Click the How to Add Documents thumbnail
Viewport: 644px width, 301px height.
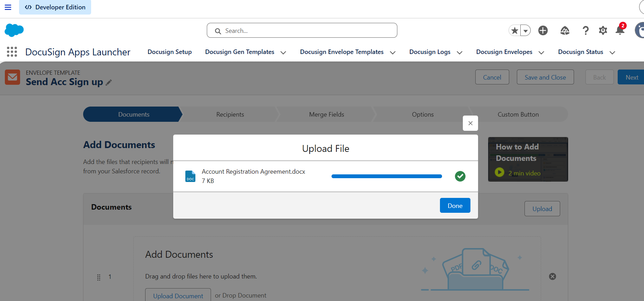coord(528,159)
